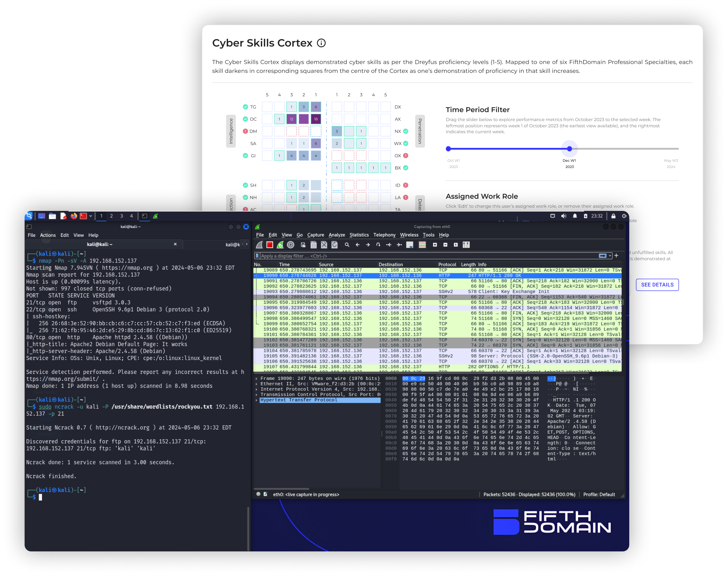Open Wireshark capture options gear

(x=290, y=245)
